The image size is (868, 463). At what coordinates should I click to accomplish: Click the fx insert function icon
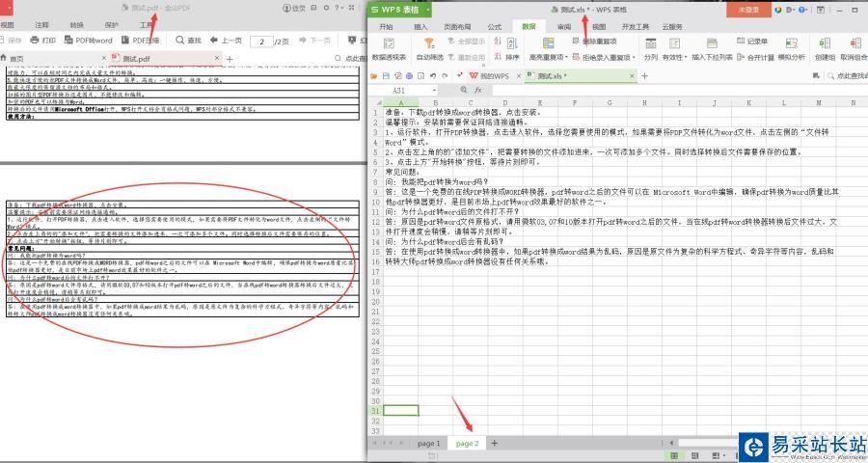[x=477, y=91]
